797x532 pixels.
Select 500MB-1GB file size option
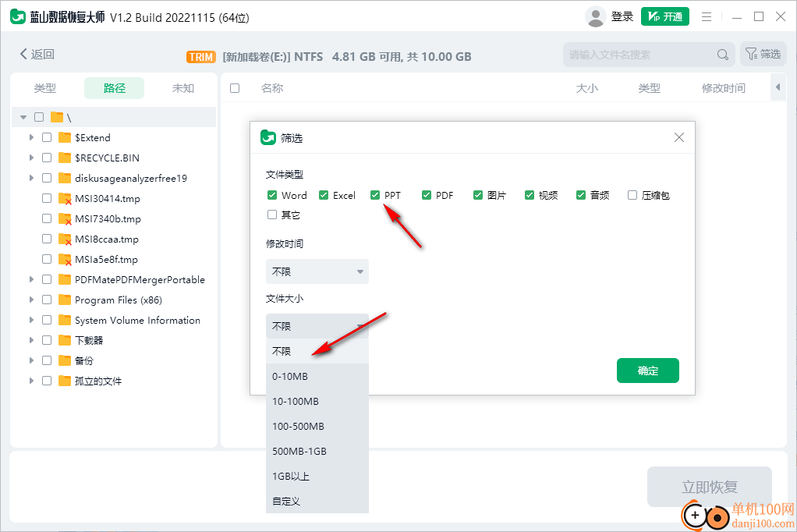click(317, 451)
